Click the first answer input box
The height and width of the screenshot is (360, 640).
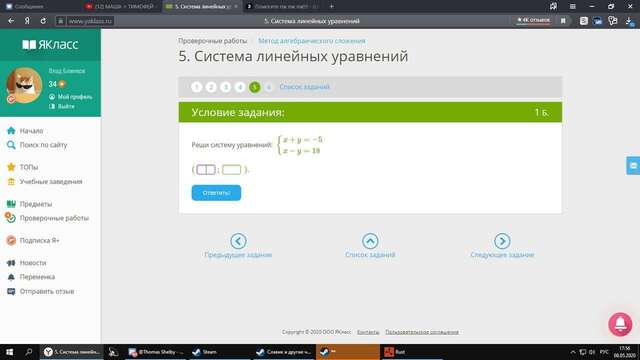206,169
